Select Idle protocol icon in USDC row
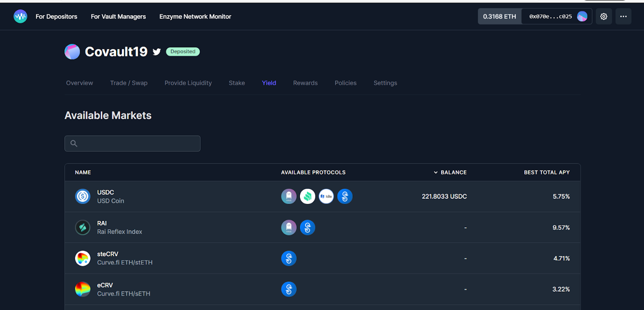 point(326,197)
